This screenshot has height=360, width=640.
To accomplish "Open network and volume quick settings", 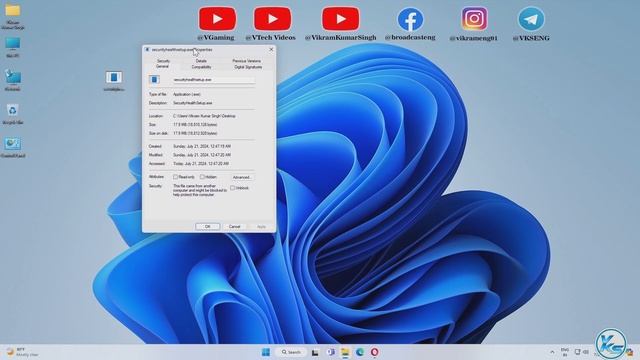I will 582,352.
